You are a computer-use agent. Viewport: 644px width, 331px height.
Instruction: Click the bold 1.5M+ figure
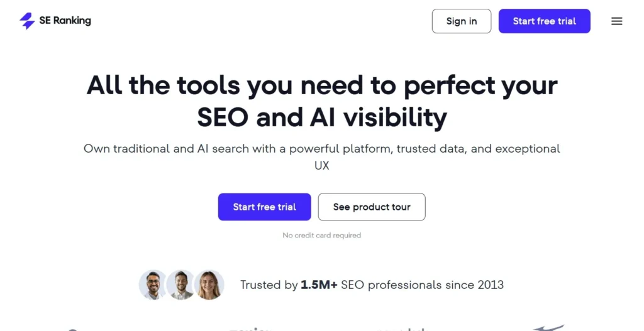coord(319,285)
